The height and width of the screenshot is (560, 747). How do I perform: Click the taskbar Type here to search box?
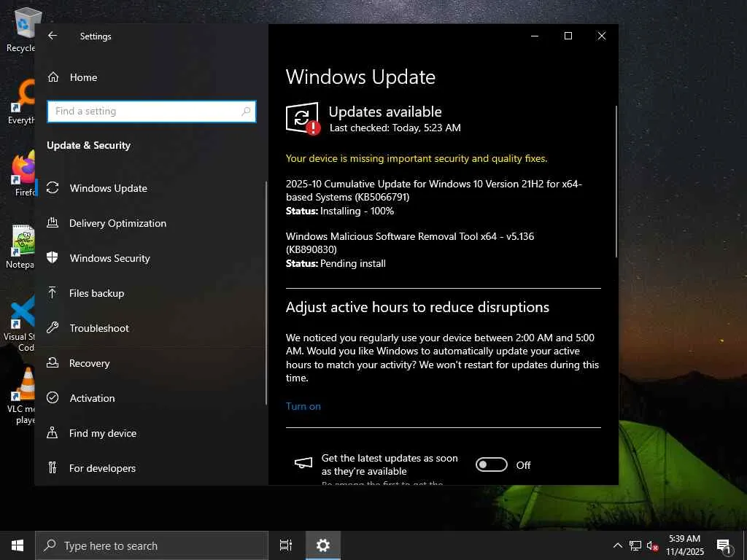152,545
